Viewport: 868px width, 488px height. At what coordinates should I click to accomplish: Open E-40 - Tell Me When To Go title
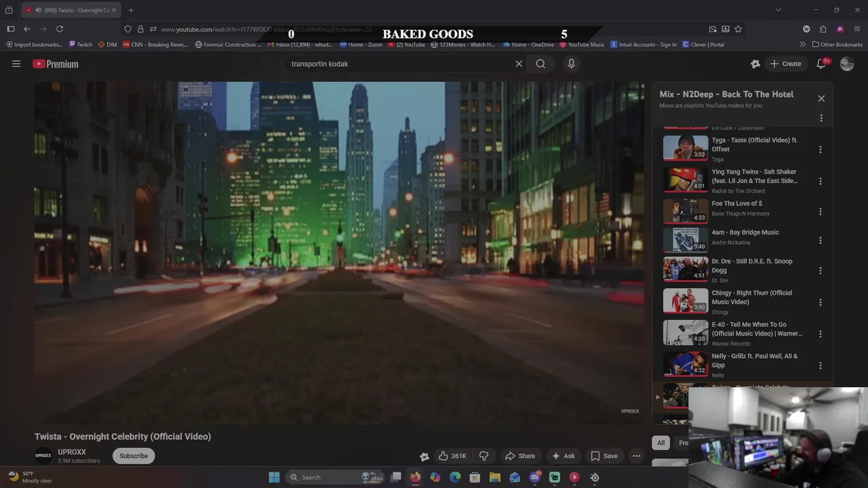(x=757, y=329)
